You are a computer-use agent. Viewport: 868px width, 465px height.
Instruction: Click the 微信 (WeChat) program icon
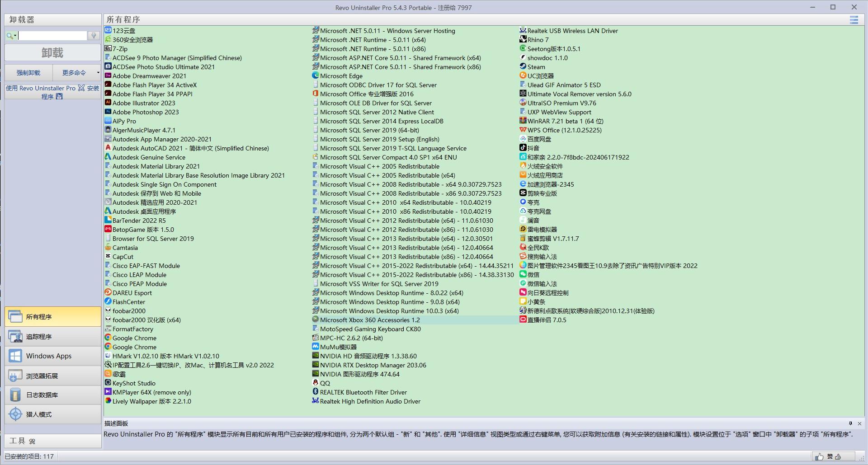coord(523,275)
